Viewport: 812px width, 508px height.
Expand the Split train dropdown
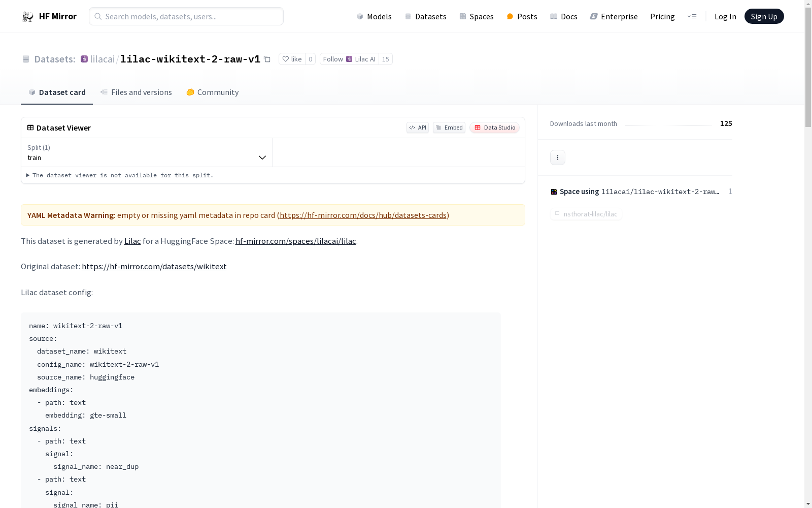(x=147, y=152)
